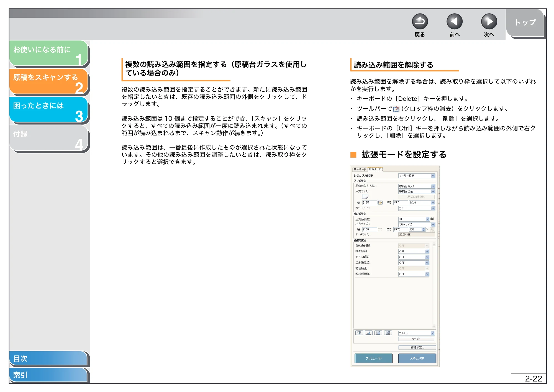This screenshot has height=392, width=554.
Task: Click the 詳細設定 button
Action: pyautogui.click(x=417, y=347)
